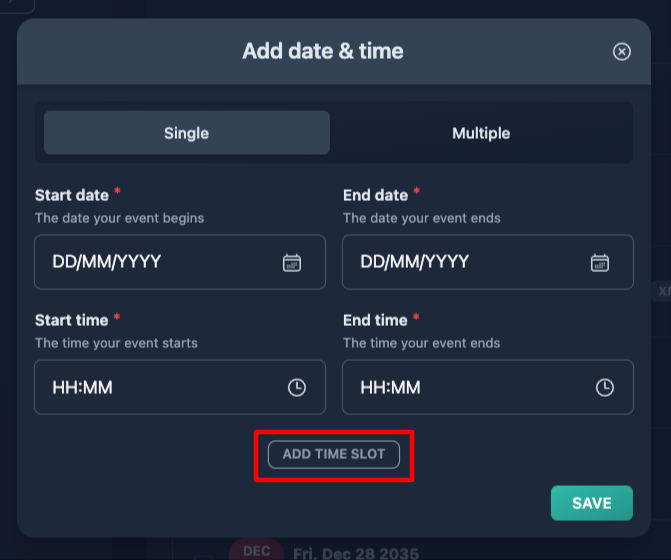Open the Start date calendar picker icon
671x560 pixels.
point(292,262)
